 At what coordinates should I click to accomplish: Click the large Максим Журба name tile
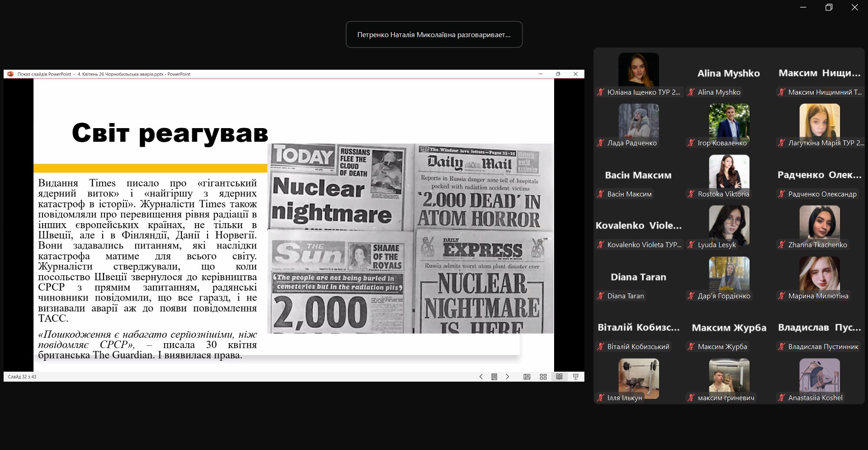pyautogui.click(x=729, y=328)
